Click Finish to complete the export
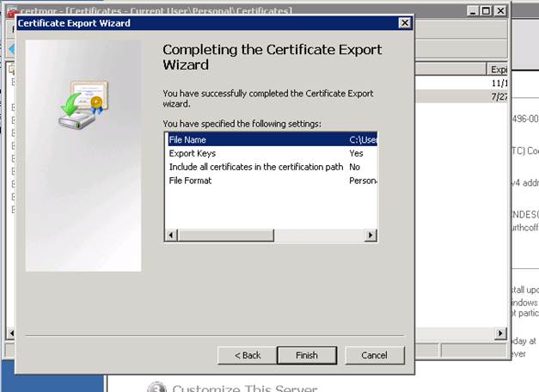The height and width of the screenshot is (392, 539). tap(306, 355)
